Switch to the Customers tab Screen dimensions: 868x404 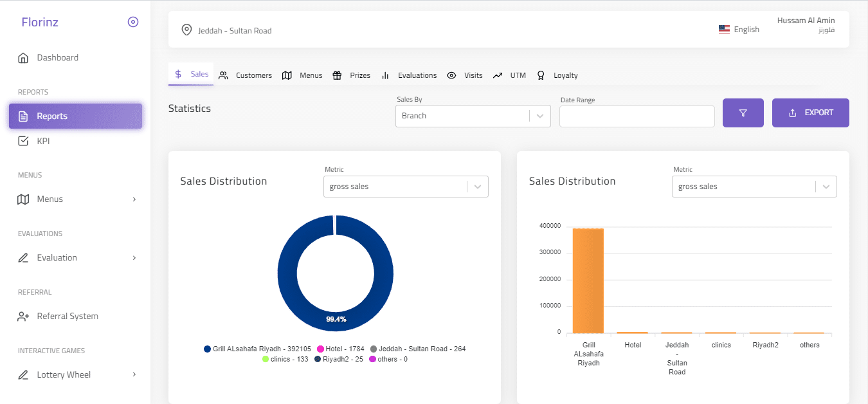[246, 75]
